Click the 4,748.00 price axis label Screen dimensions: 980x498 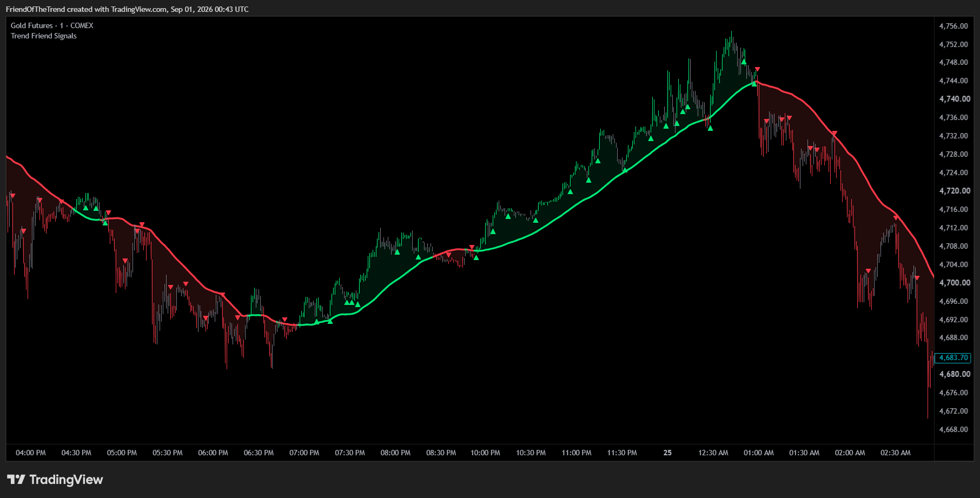(x=953, y=62)
